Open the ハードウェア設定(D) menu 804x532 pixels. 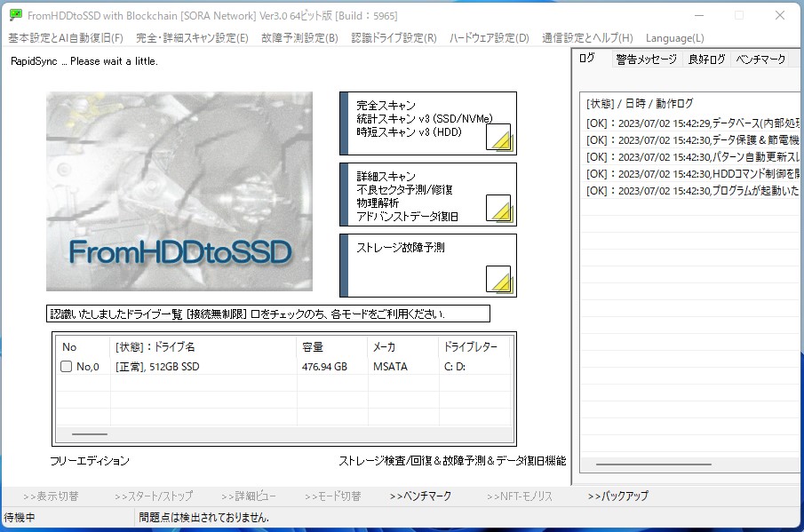point(490,38)
